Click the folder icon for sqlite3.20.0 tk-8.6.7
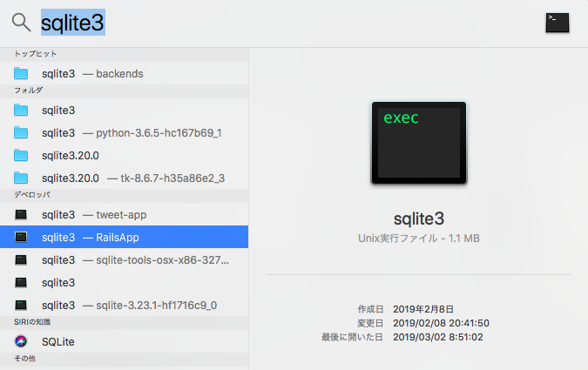 click(x=22, y=178)
